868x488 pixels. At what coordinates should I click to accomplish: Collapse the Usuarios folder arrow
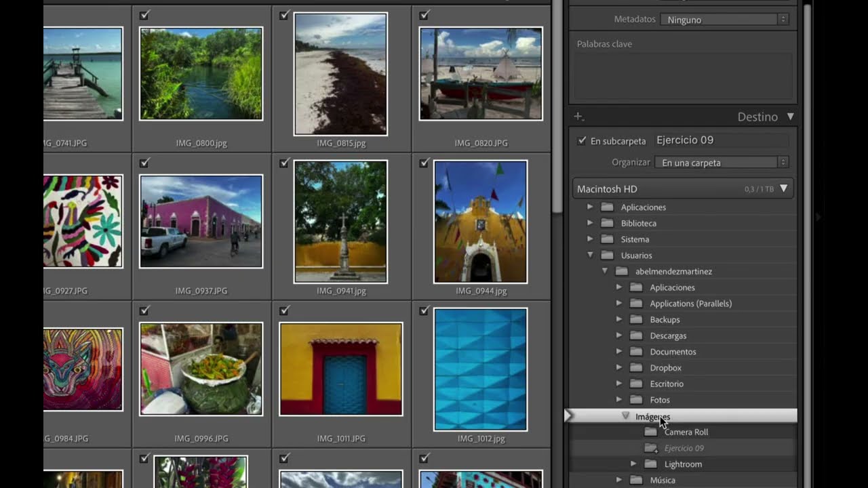(x=590, y=256)
